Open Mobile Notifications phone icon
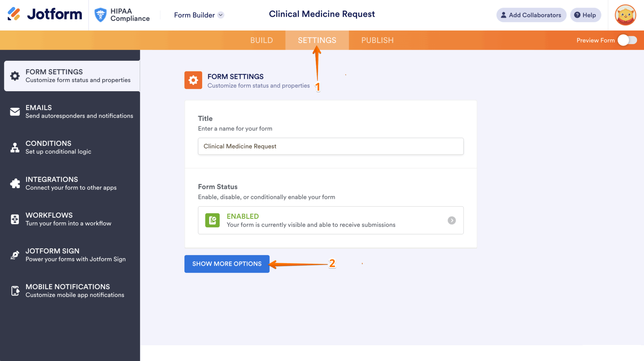This screenshot has width=644, height=361. point(15,291)
